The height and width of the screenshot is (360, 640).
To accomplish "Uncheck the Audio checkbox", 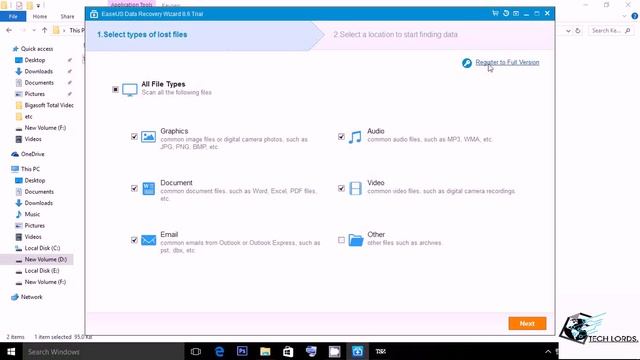I will tap(341, 136).
